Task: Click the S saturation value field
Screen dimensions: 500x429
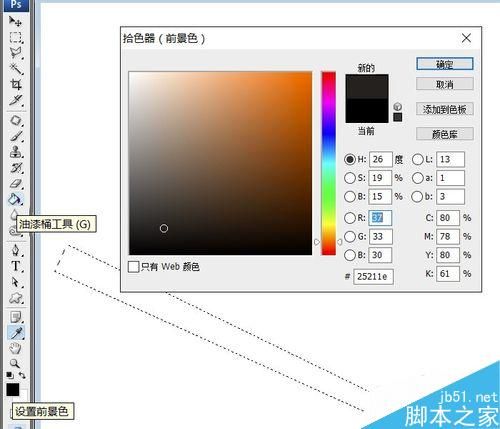Action: pyautogui.click(x=380, y=178)
